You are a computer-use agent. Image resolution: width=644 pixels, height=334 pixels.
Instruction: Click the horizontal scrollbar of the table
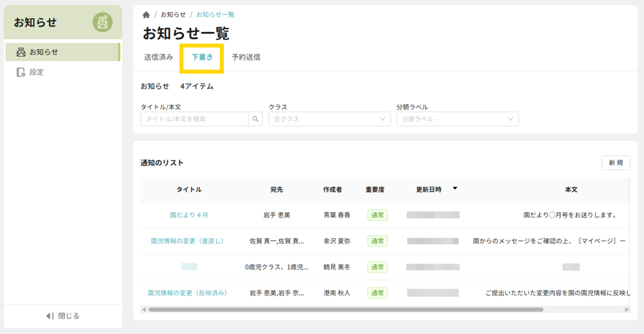point(345,310)
